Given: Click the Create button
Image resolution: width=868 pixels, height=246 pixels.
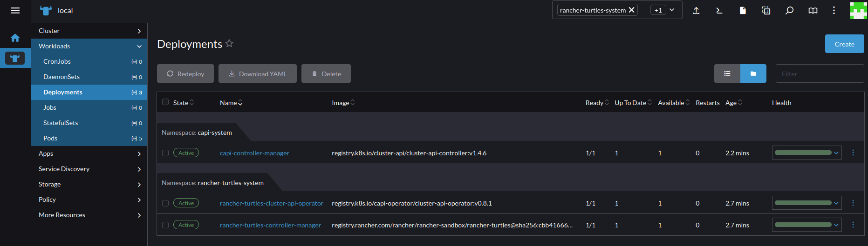Looking at the screenshot, I should [x=844, y=44].
